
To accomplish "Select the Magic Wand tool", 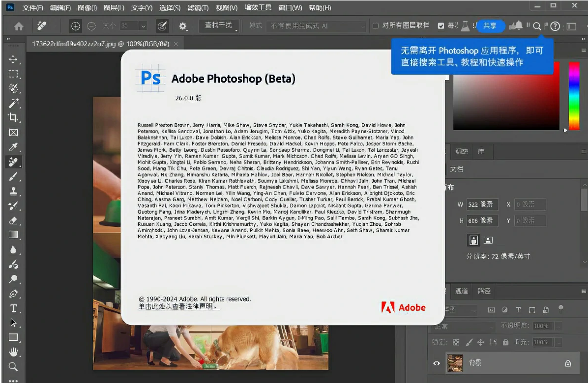I will coord(13,103).
